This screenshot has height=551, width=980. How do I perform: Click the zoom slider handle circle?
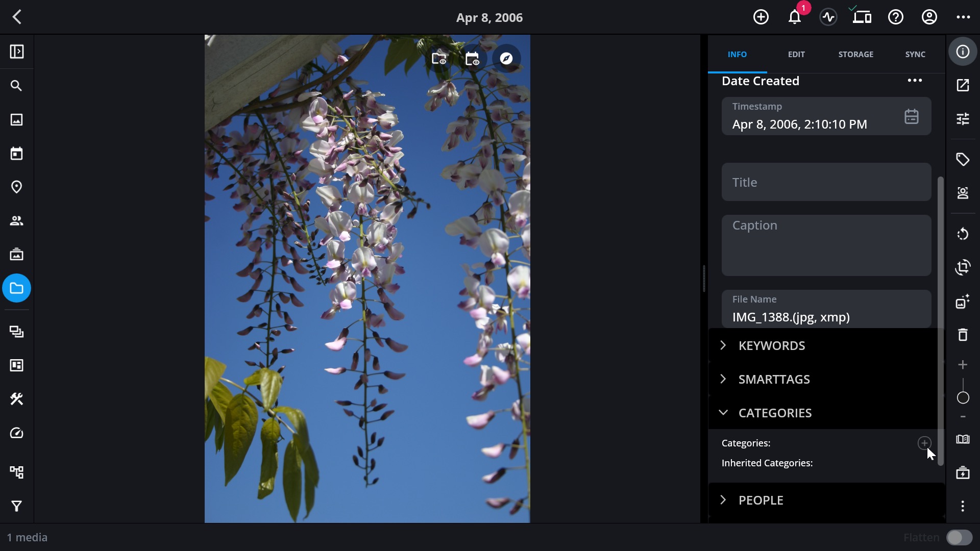click(963, 398)
